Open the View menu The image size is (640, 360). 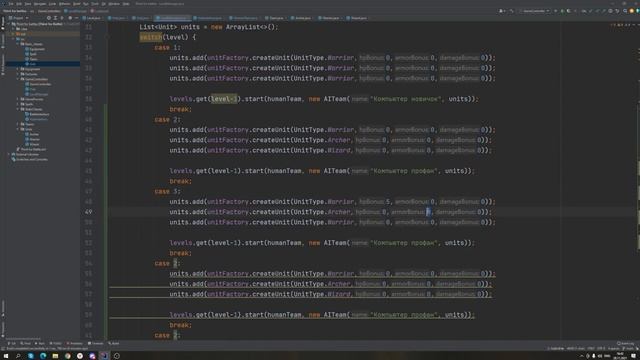click(x=28, y=4)
